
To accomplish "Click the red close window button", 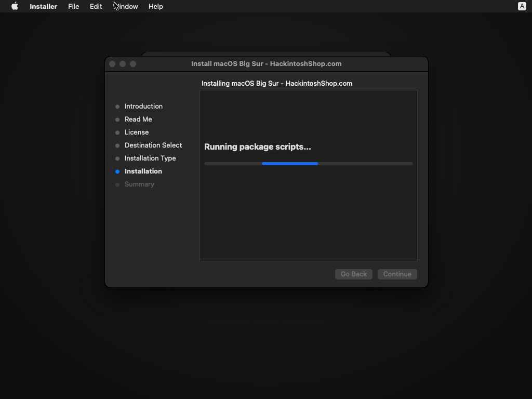I will (112, 64).
